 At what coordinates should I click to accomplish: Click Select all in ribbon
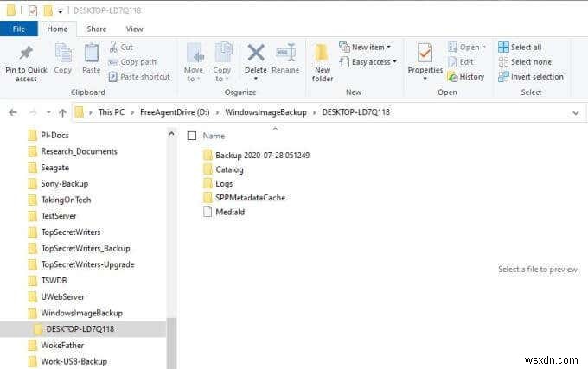521,48
